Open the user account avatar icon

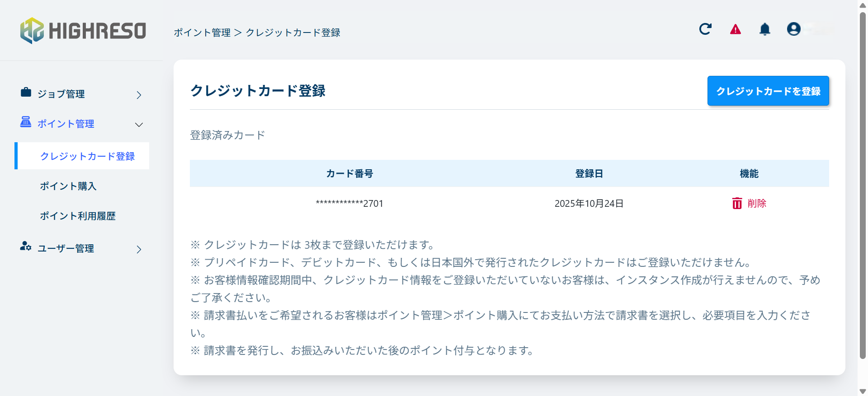[x=793, y=29]
